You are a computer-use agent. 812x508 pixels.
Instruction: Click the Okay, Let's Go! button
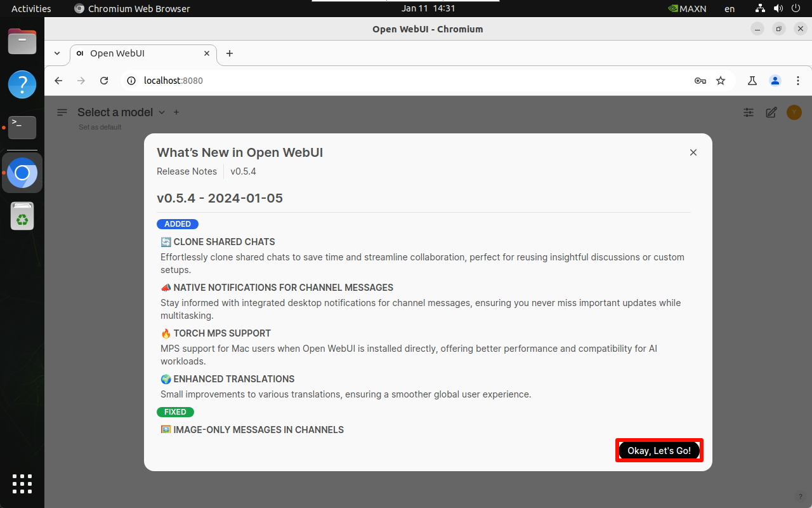pos(659,450)
